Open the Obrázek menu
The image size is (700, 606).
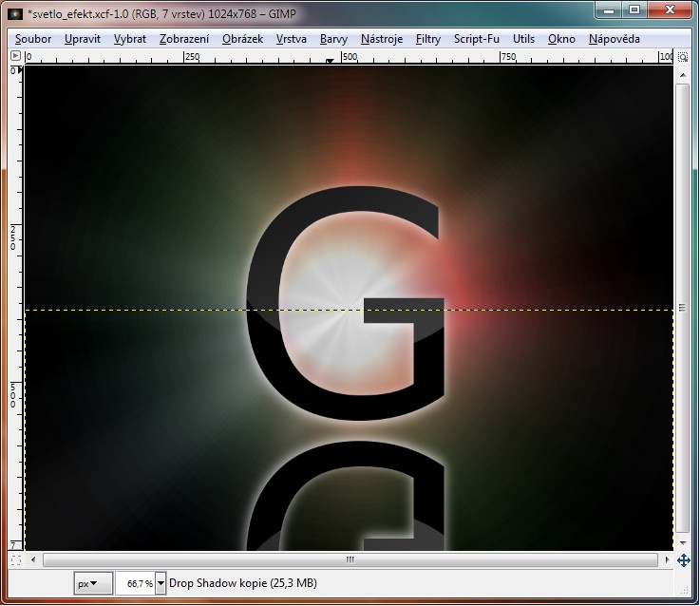click(242, 39)
